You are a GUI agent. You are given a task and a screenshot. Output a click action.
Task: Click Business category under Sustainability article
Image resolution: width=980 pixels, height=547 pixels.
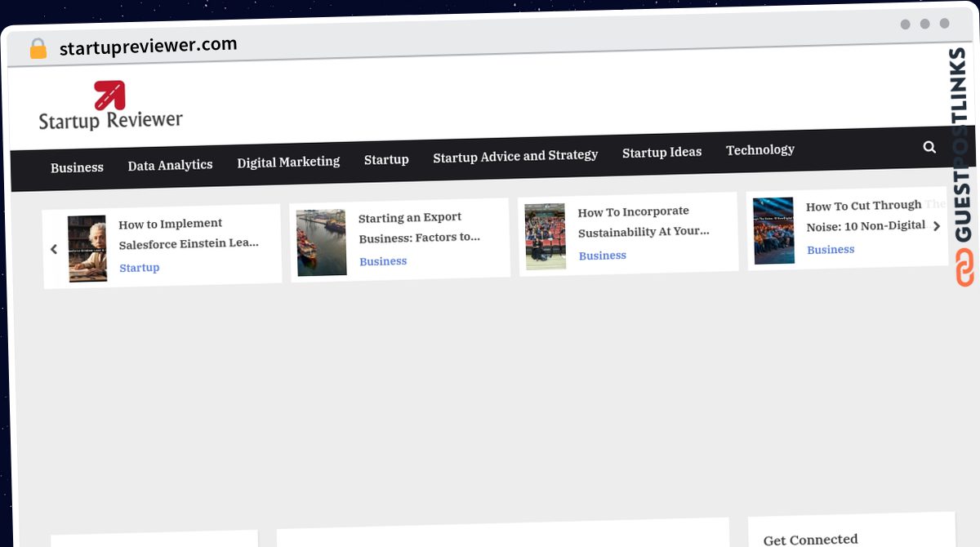click(602, 256)
